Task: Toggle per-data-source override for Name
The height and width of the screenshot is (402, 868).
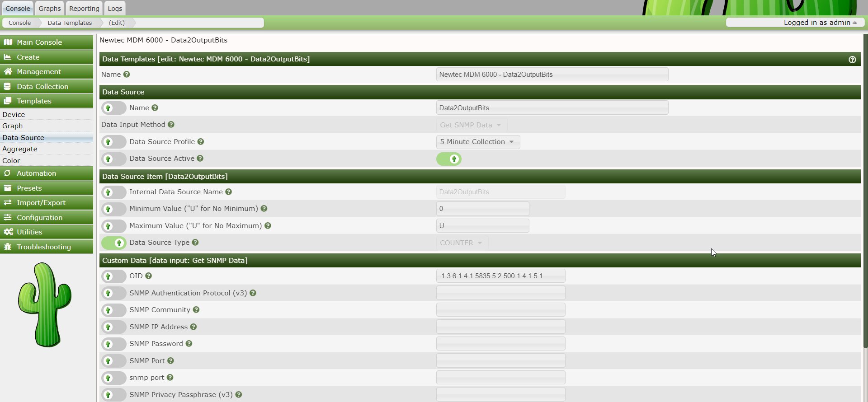Action: (114, 108)
